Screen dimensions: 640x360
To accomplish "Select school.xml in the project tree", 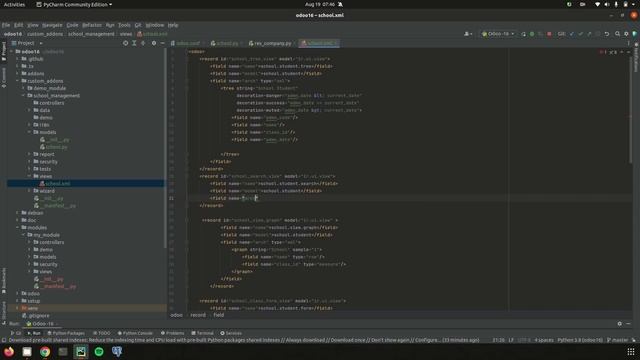I will tap(86, 184).
